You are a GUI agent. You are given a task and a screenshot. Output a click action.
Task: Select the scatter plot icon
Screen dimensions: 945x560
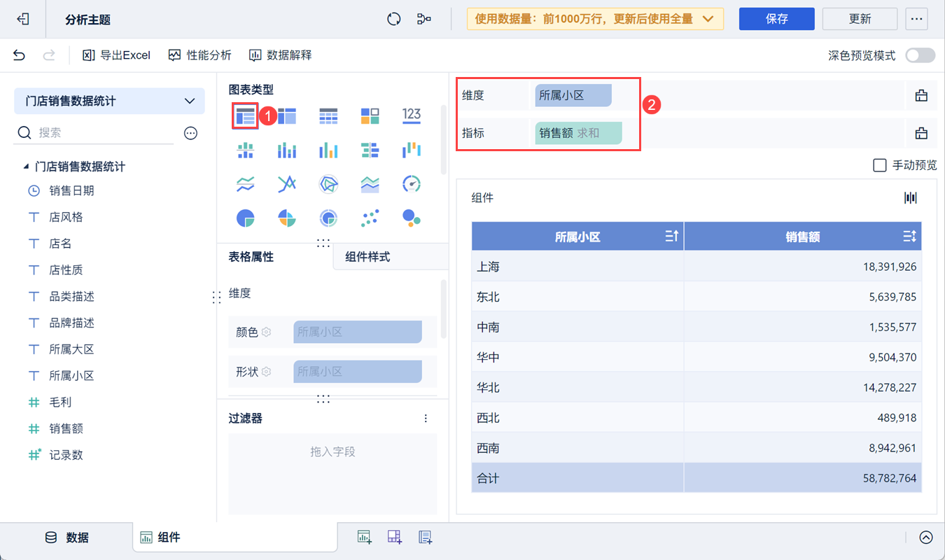pyautogui.click(x=370, y=218)
